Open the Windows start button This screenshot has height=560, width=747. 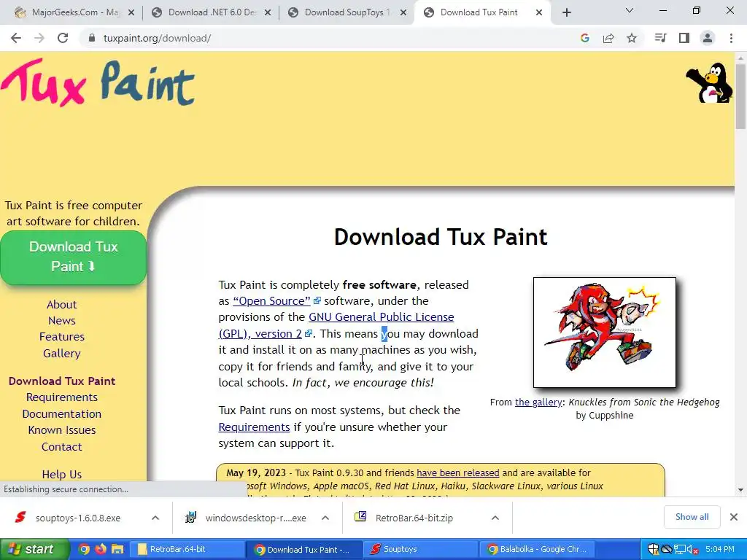click(x=34, y=550)
